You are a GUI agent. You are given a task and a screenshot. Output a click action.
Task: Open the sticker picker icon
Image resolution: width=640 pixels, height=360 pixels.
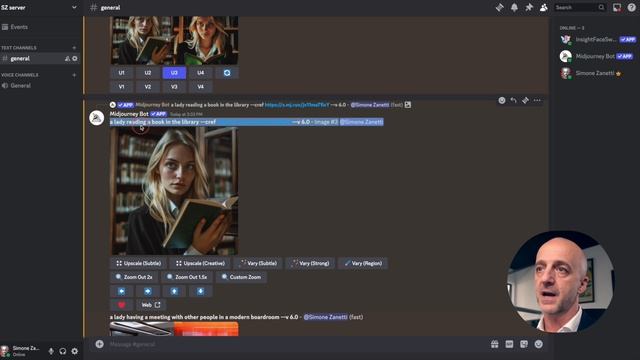(x=524, y=344)
